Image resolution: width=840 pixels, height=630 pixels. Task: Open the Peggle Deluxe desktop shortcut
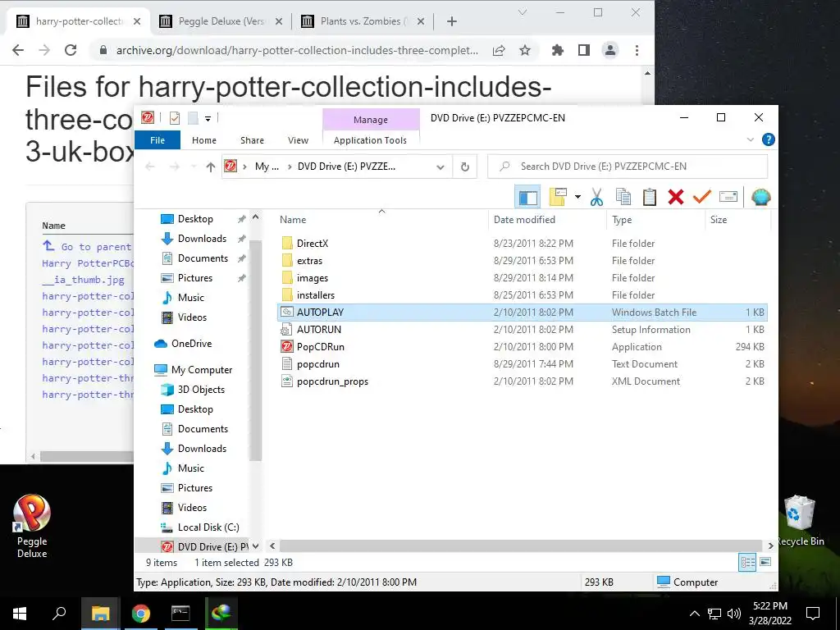coord(32,526)
